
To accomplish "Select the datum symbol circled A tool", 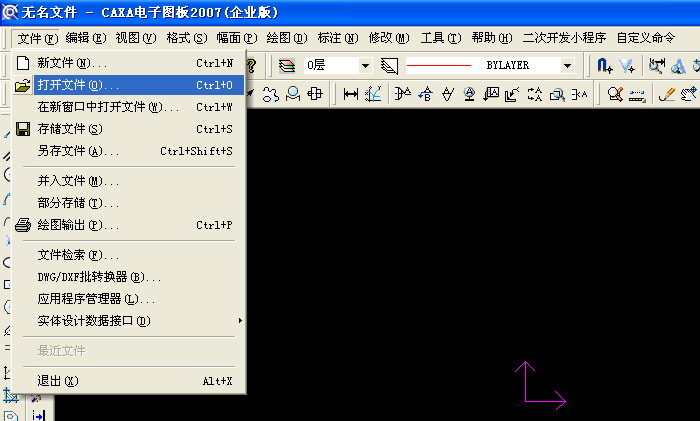I will point(469,94).
